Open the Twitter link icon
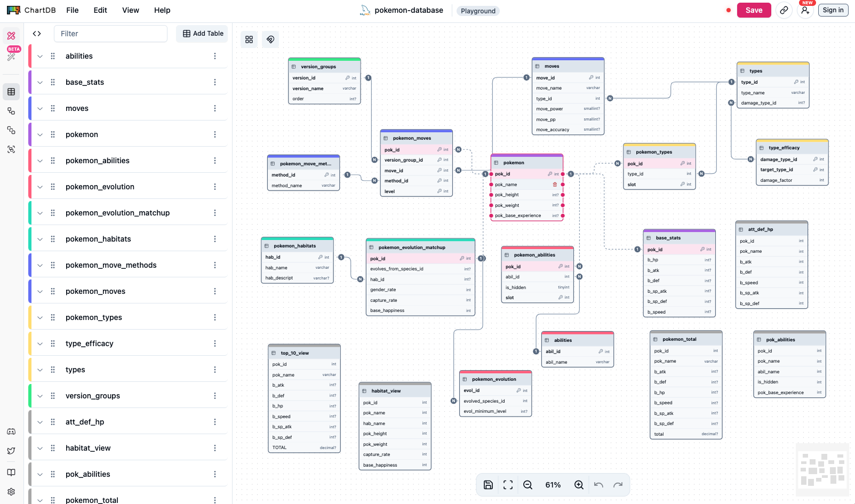This screenshot has width=855, height=504. 11,451
